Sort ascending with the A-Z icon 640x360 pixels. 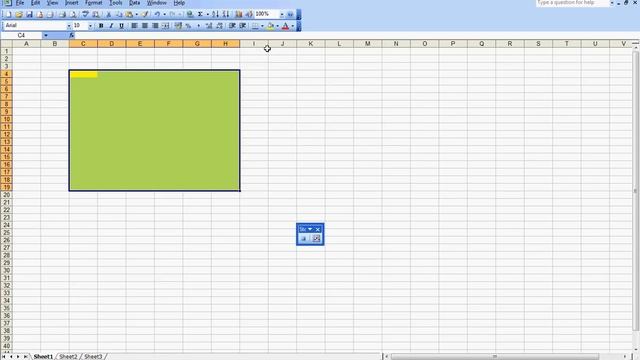(x=215, y=14)
